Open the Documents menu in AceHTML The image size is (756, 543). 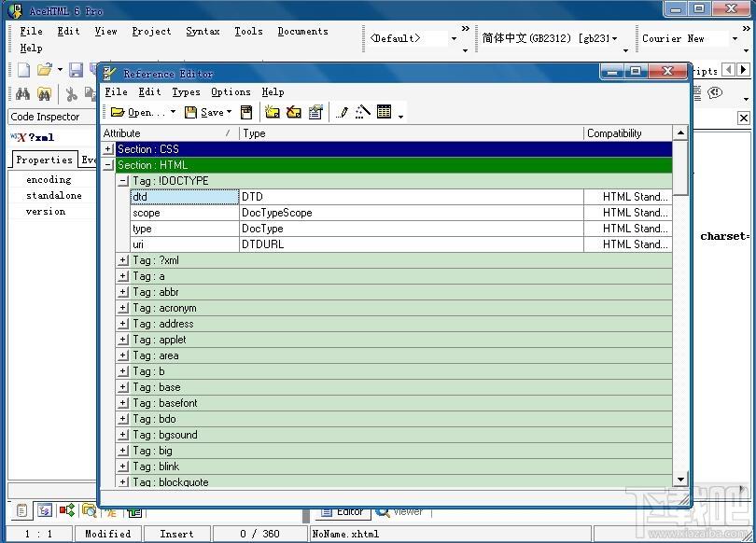(x=302, y=32)
